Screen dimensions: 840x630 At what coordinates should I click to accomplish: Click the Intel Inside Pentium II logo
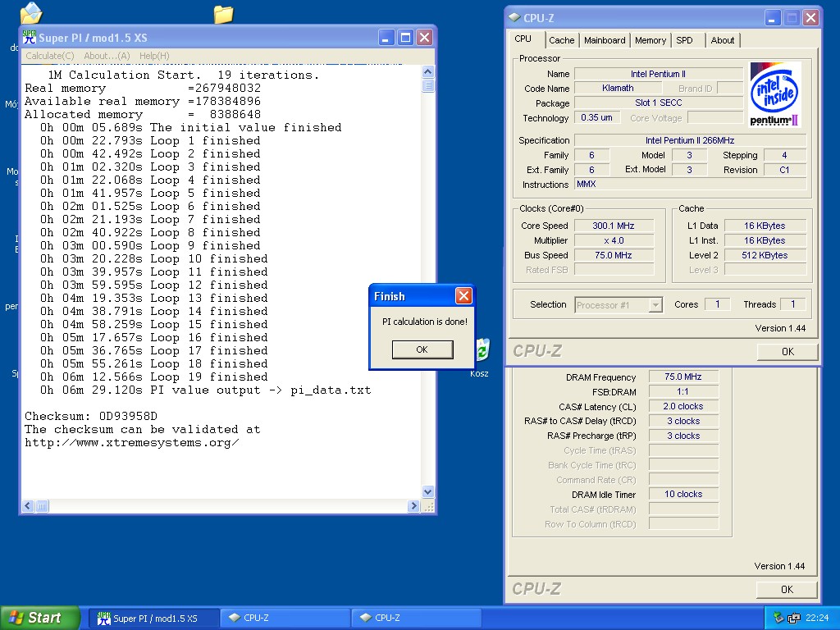click(x=774, y=94)
